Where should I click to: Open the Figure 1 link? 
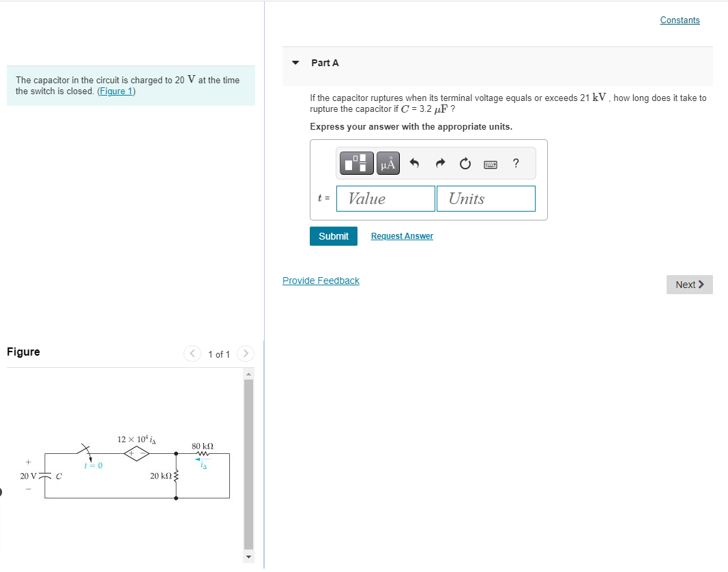pos(116,91)
